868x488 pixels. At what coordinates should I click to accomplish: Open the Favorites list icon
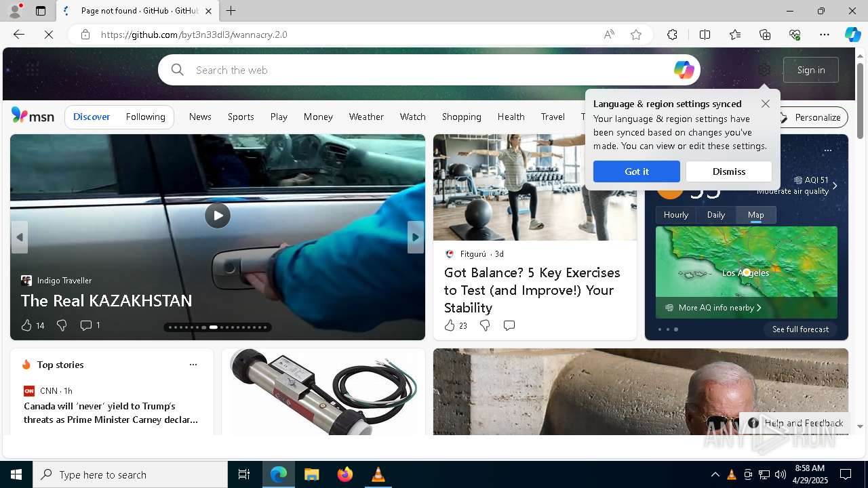pyautogui.click(x=735, y=35)
